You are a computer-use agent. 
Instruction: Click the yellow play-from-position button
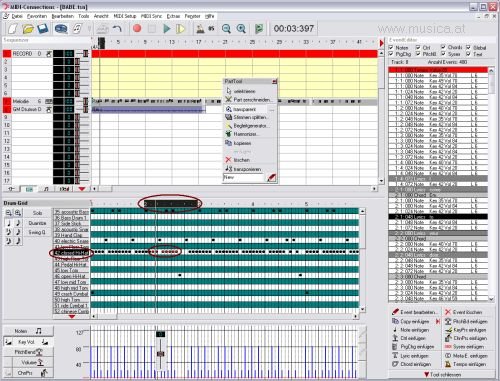[x=180, y=28]
